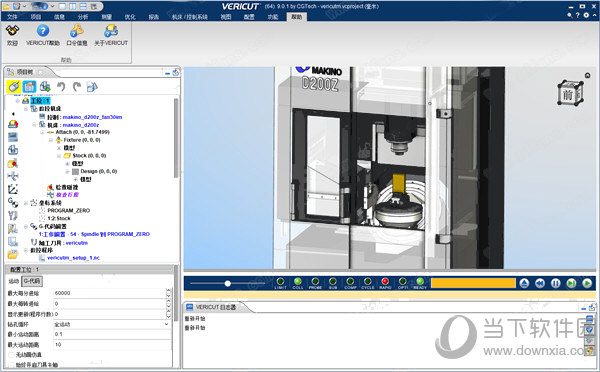Click the pause simulation button
Image resolution: width=600 pixels, height=372 pixels.
click(556, 283)
